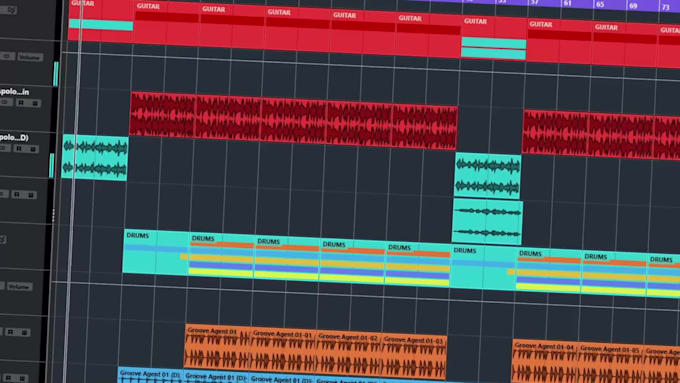680x383 pixels.
Task: Select the long red waveform audio clip
Action: tap(294, 121)
